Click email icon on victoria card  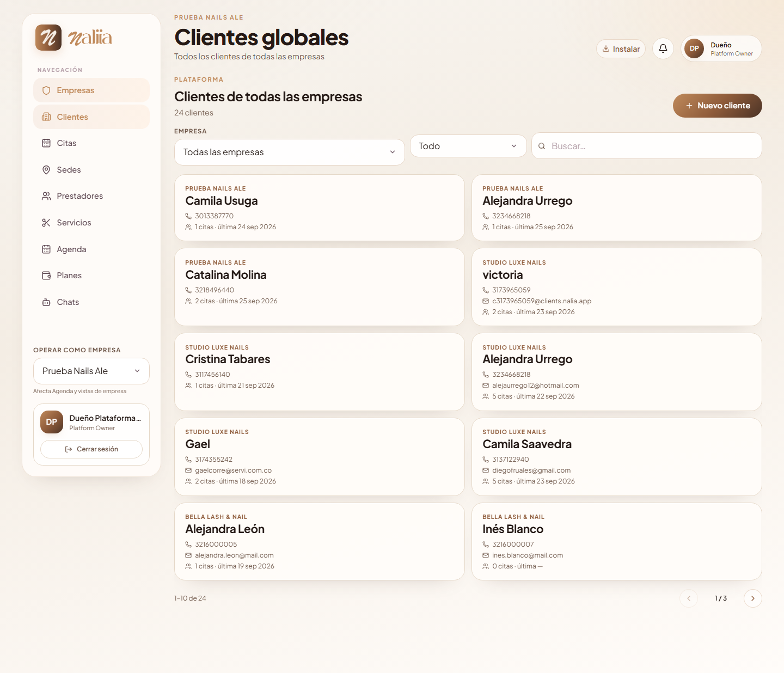(x=486, y=301)
